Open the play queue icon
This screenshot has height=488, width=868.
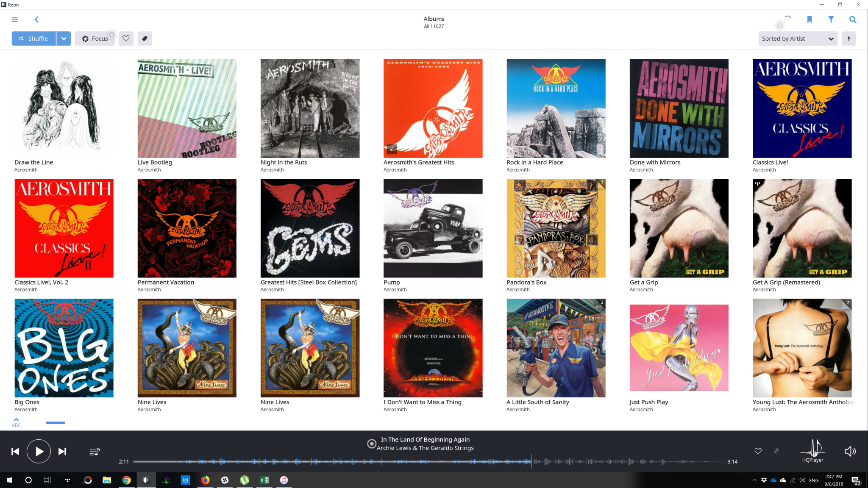95,452
